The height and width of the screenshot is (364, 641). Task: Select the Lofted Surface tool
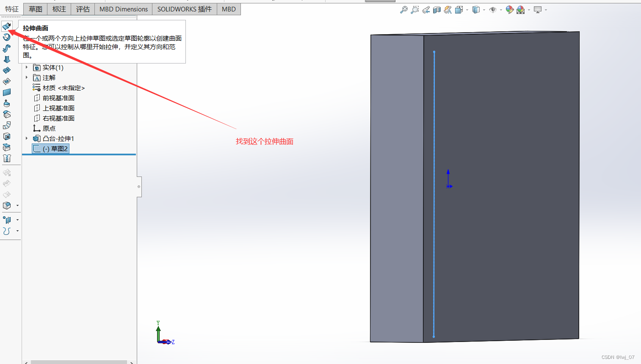7,59
